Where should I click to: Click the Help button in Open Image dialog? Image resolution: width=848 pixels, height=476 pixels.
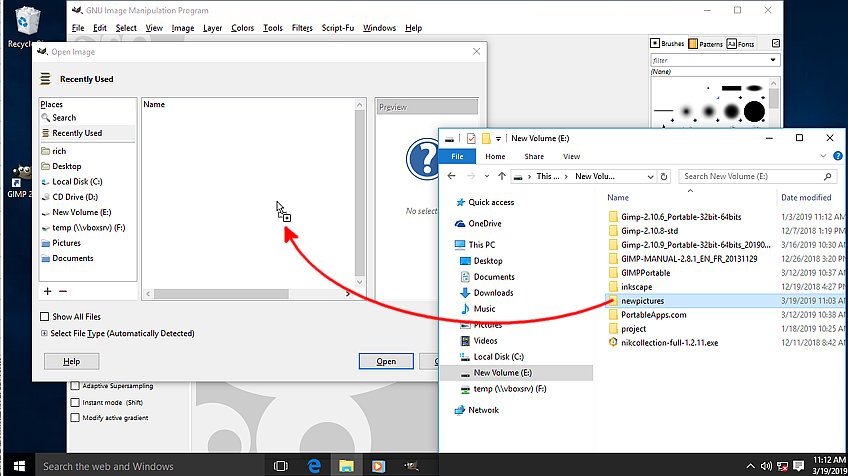[x=71, y=361]
